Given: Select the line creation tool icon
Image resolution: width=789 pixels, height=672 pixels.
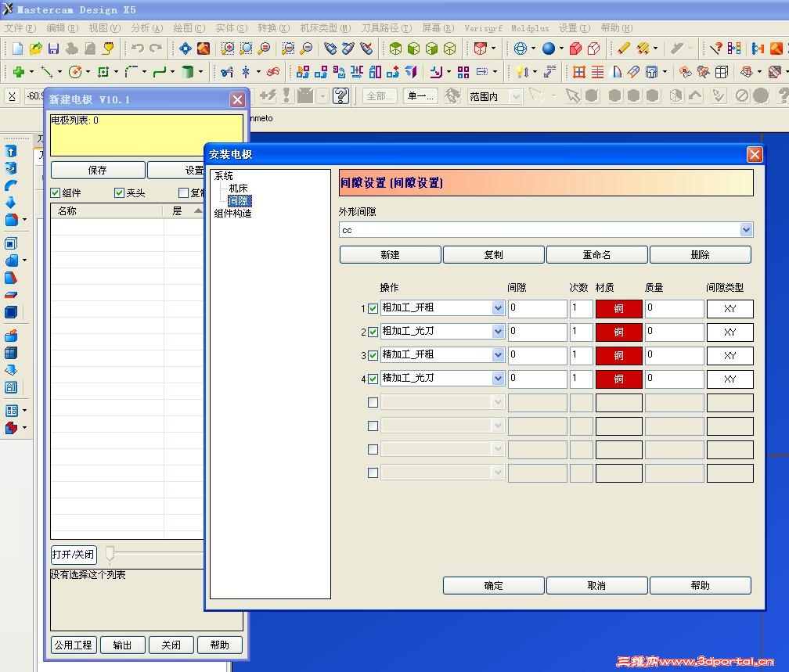Looking at the screenshot, I should pos(47,72).
